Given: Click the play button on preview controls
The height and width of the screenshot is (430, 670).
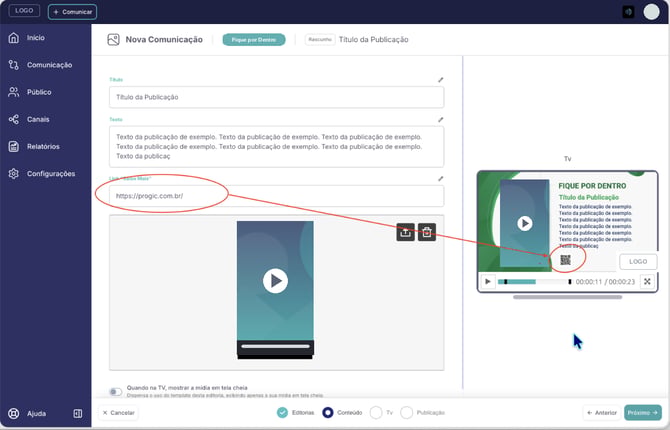Looking at the screenshot, I should [x=488, y=282].
